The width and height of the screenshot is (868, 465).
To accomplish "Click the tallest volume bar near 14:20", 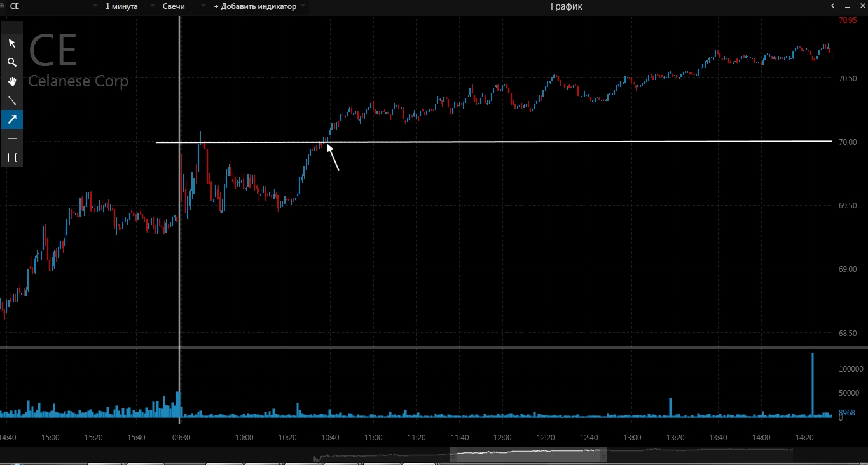I will 813,384.
